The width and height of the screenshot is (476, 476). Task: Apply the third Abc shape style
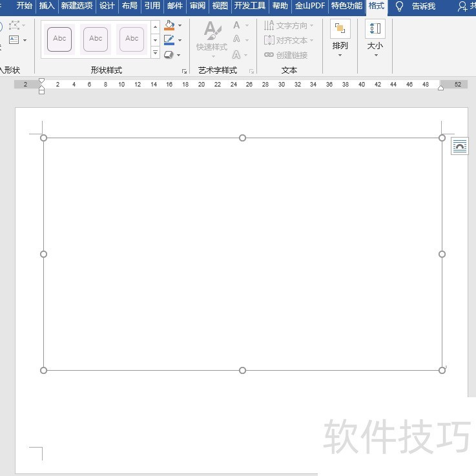coord(132,39)
